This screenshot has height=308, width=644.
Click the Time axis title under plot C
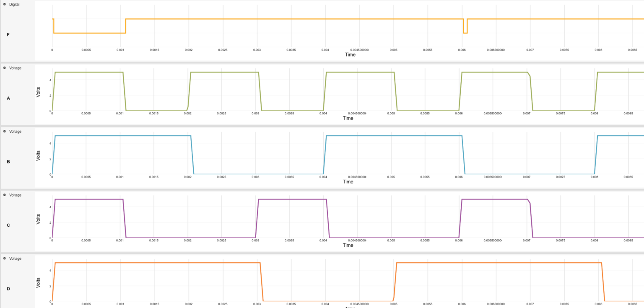point(348,245)
